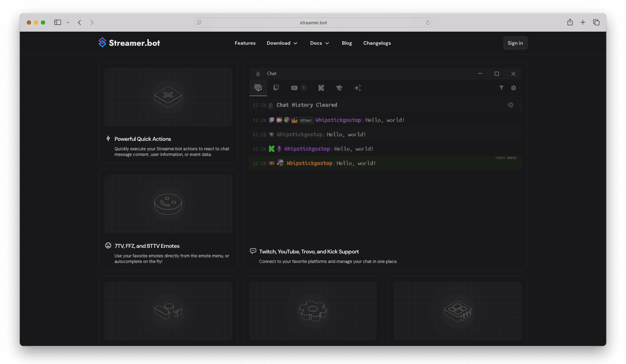Click the smiley icon beside 7TV emotes heading
Image resolution: width=626 pixels, height=364 pixels.
click(x=108, y=245)
